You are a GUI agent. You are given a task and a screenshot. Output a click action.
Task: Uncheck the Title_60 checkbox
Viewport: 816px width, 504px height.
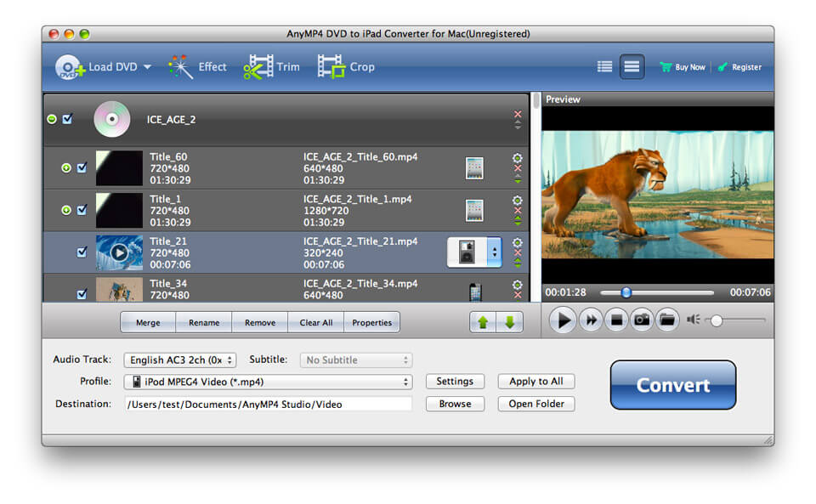point(82,167)
